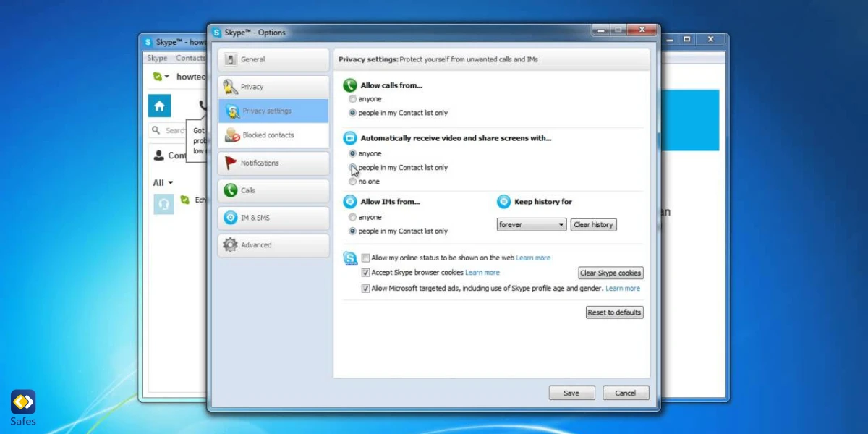Open the Advanced options section
Image resolution: width=868 pixels, height=434 pixels.
pyautogui.click(x=273, y=245)
